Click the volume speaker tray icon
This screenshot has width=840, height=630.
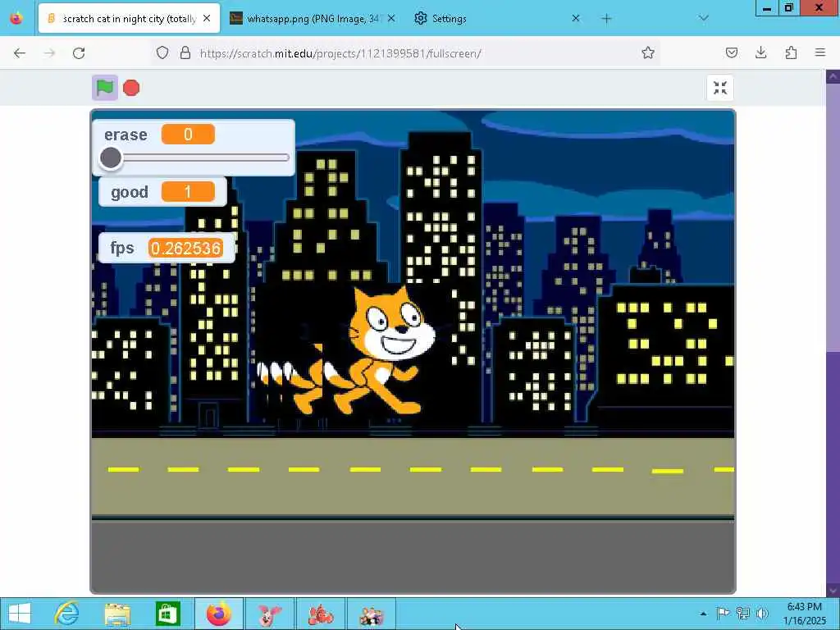click(x=762, y=614)
